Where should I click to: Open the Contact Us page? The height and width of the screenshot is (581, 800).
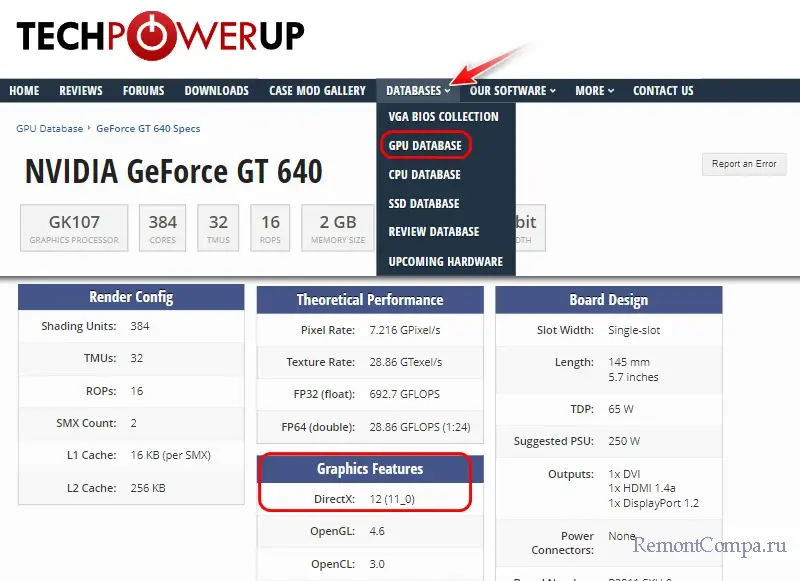pos(663,91)
